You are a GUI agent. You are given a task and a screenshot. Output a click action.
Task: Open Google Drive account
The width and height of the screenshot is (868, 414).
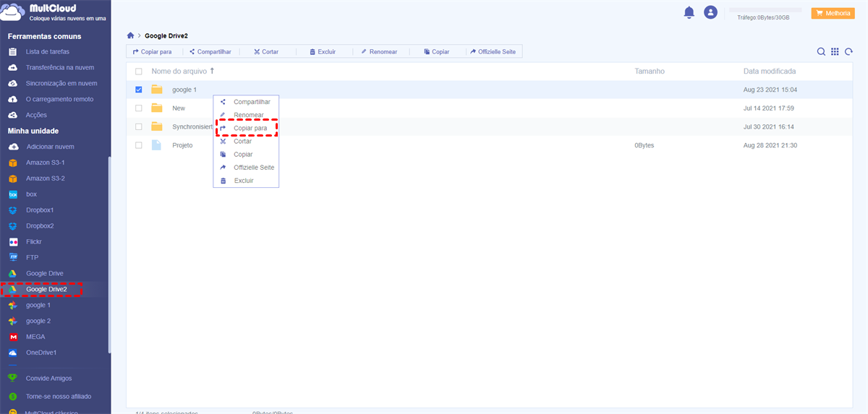[45, 274]
